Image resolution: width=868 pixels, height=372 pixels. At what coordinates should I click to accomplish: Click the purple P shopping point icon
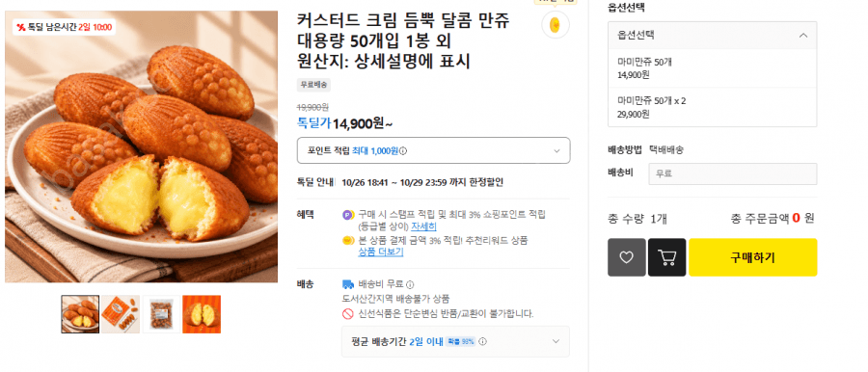point(348,214)
